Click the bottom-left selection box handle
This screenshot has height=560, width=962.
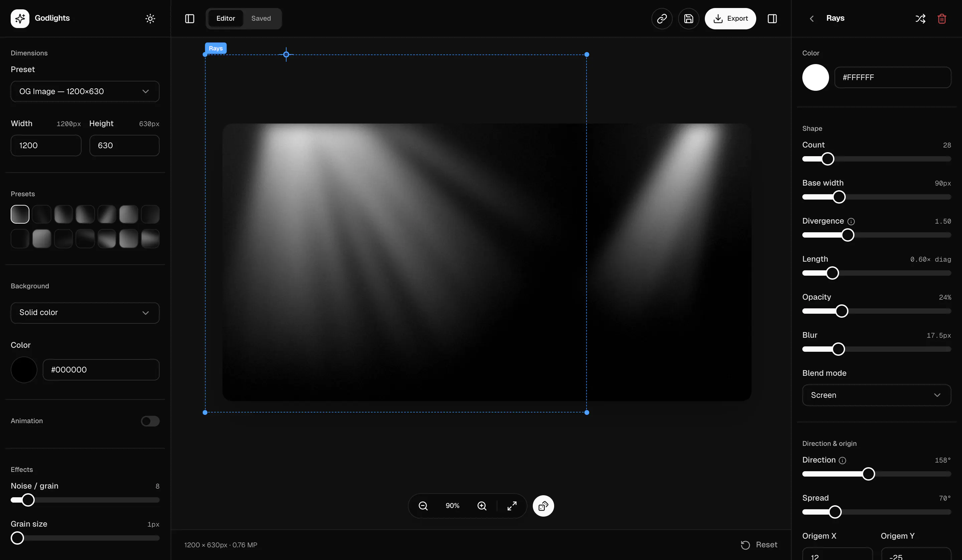pos(205,412)
